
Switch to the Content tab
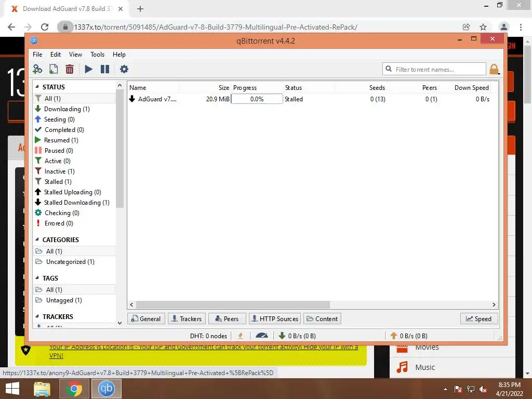coord(322,318)
